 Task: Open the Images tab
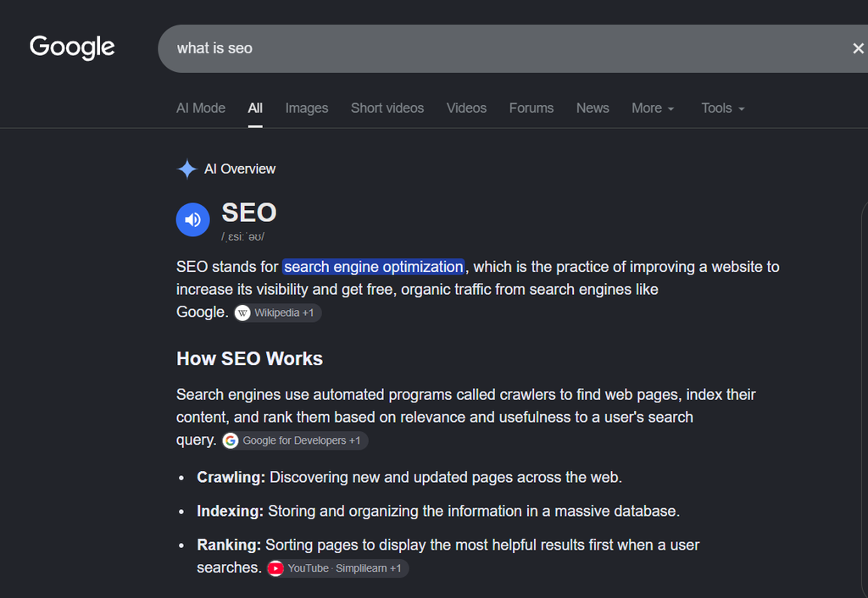307,108
